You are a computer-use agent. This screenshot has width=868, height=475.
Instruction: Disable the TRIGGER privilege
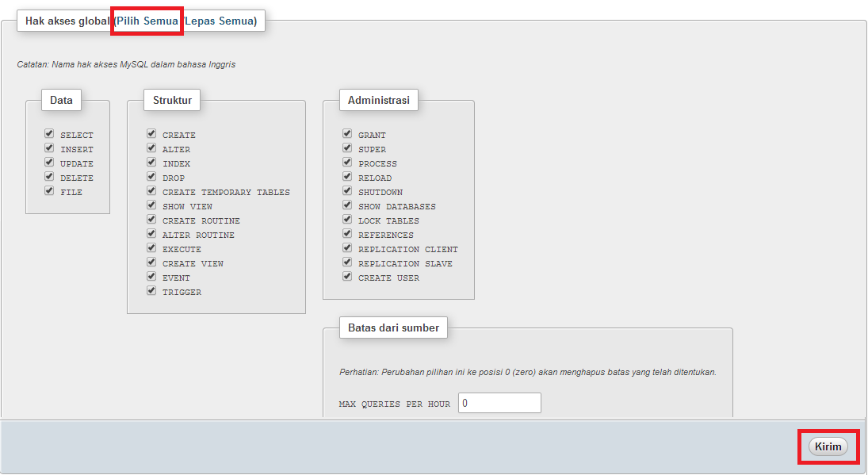151,291
